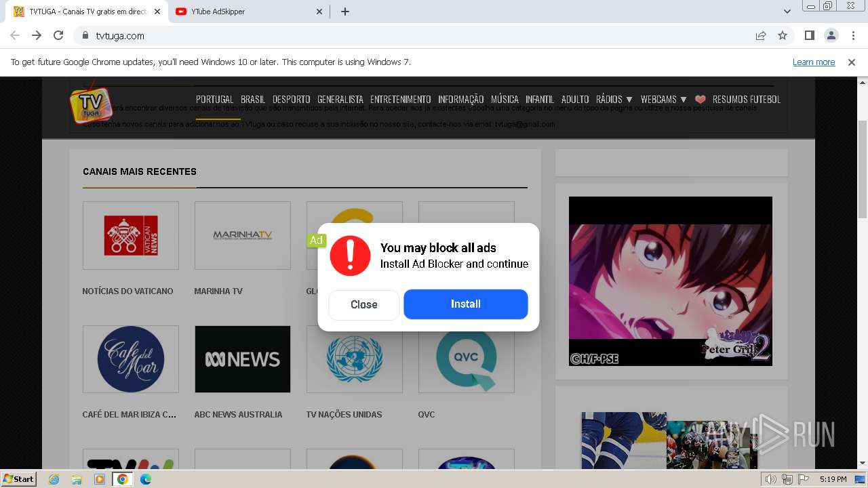Click the TV Tuga site logo
This screenshot has height=488, width=868.
(90, 104)
